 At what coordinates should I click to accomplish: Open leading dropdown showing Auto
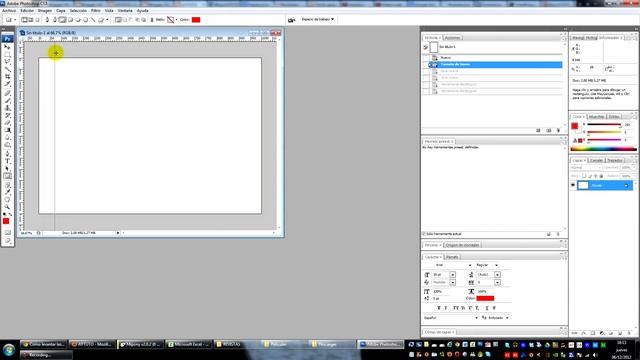click(497, 275)
